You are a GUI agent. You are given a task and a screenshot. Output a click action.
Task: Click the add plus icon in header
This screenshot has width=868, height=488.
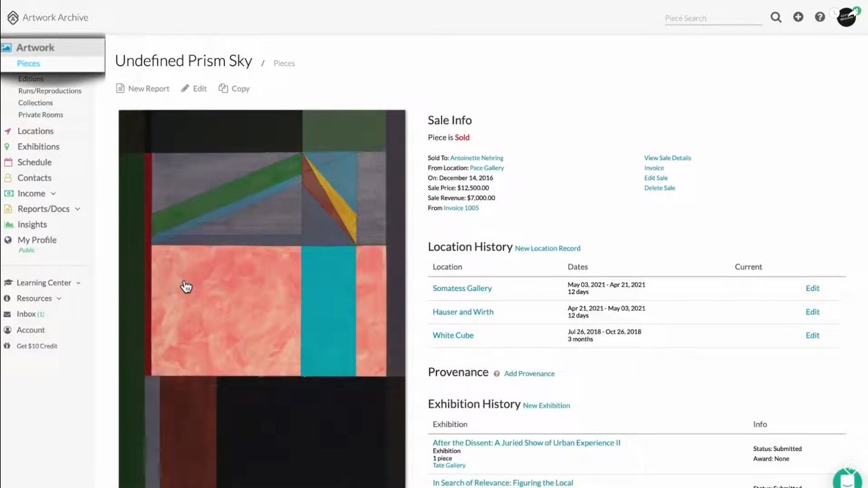pyautogui.click(x=798, y=17)
